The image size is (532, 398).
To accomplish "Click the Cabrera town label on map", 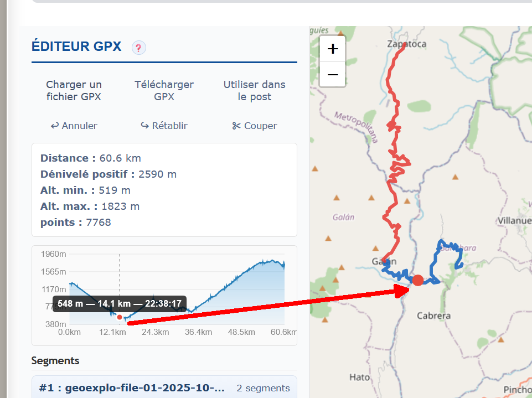I will [x=433, y=316].
